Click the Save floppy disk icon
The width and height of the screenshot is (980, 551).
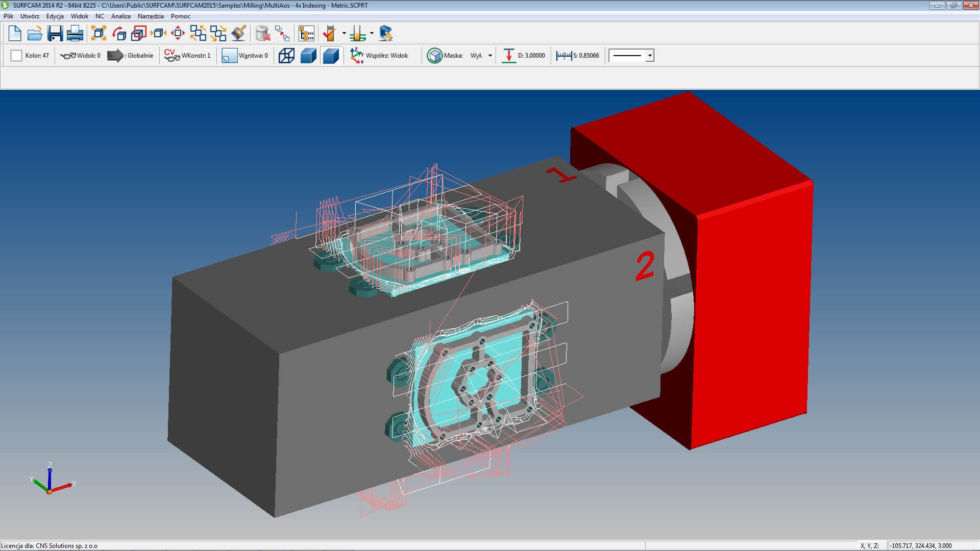click(55, 34)
